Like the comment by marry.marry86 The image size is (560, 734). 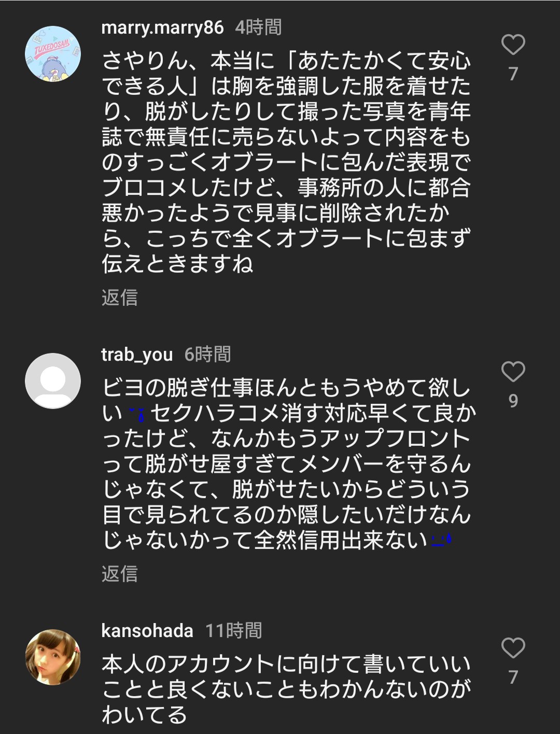(x=513, y=45)
